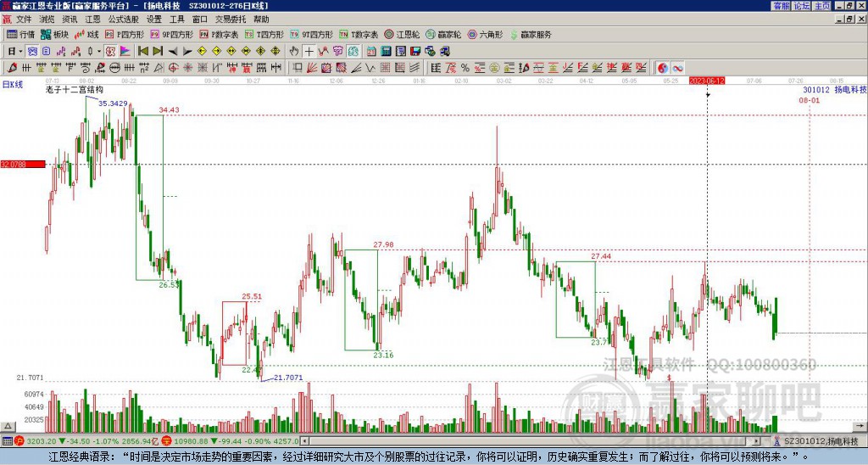The image size is (868, 465).
Task: Open the T四方形 tool
Action: tap(264, 34)
